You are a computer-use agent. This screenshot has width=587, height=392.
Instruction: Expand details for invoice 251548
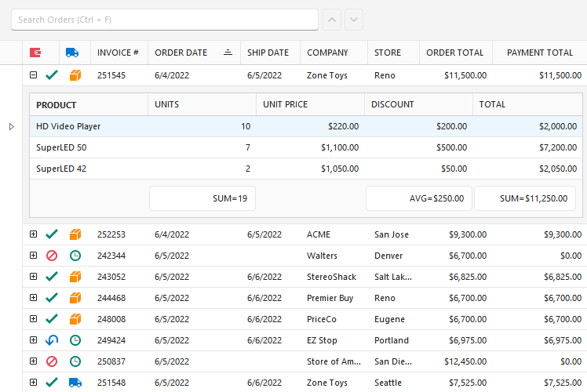click(x=33, y=383)
